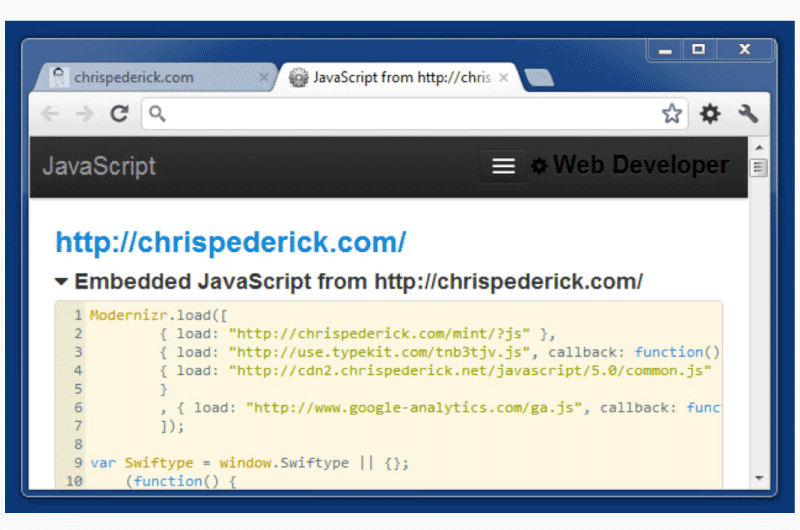Focus the address bar field

[414, 113]
